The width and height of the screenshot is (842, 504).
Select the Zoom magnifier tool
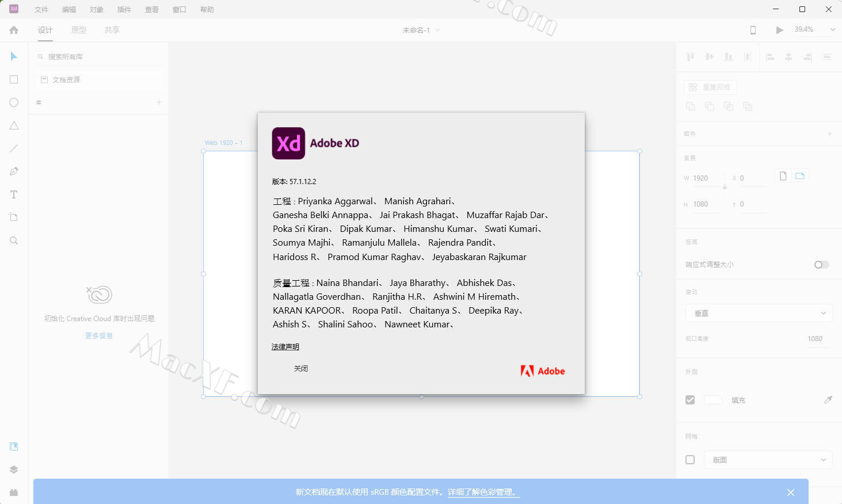coord(14,240)
